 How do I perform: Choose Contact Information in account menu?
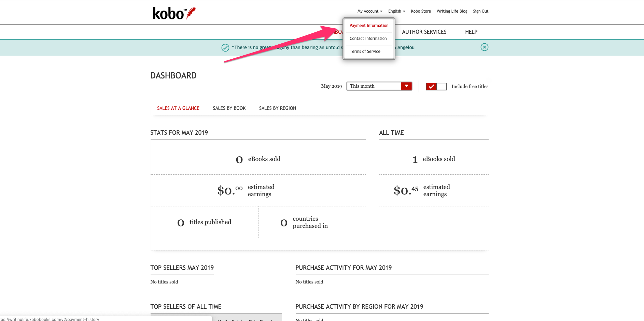click(368, 39)
